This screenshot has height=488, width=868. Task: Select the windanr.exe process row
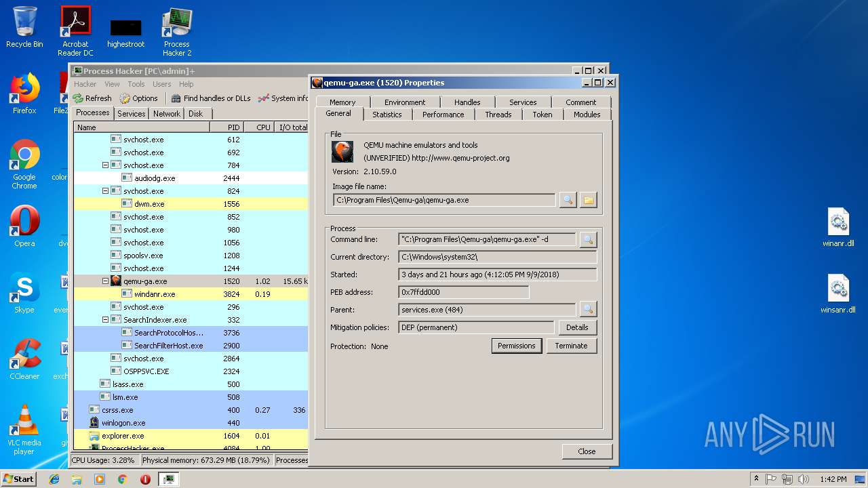click(191, 294)
